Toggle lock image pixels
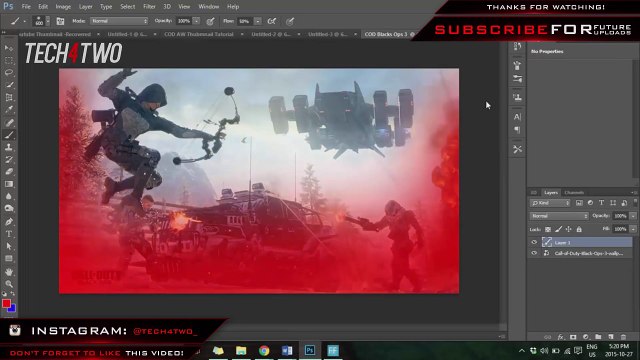 tap(558, 229)
